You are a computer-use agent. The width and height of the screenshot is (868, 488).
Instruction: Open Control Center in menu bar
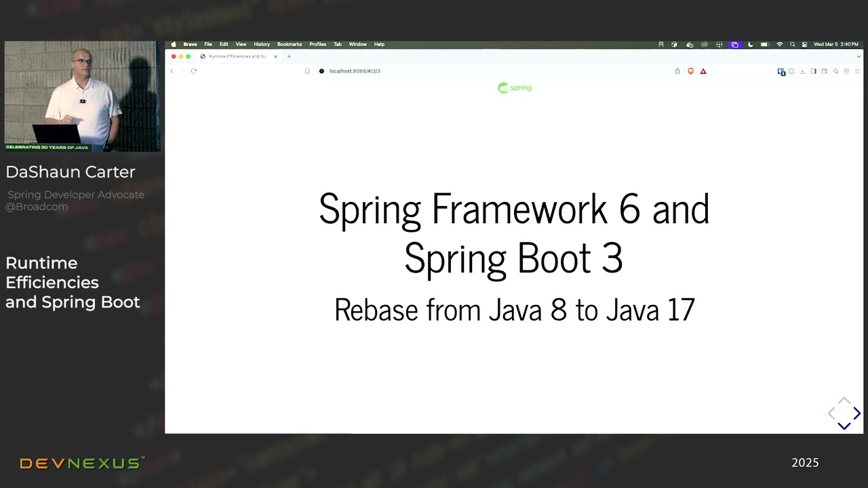(x=804, y=44)
